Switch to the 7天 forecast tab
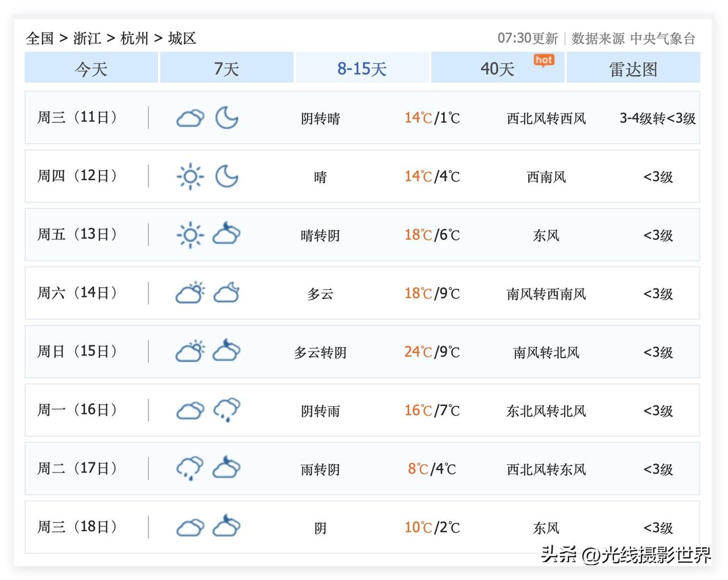Viewport: 728px width, 580px height. tap(226, 68)
